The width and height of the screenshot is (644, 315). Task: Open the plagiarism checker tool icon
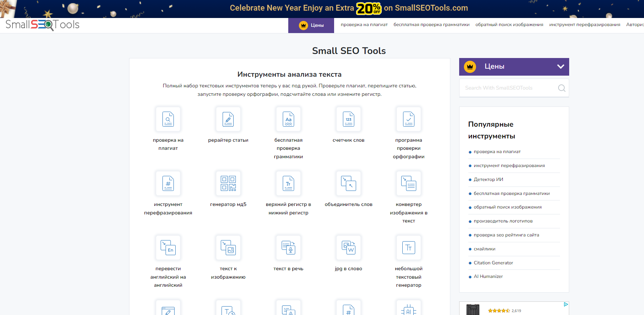point(168,119)
